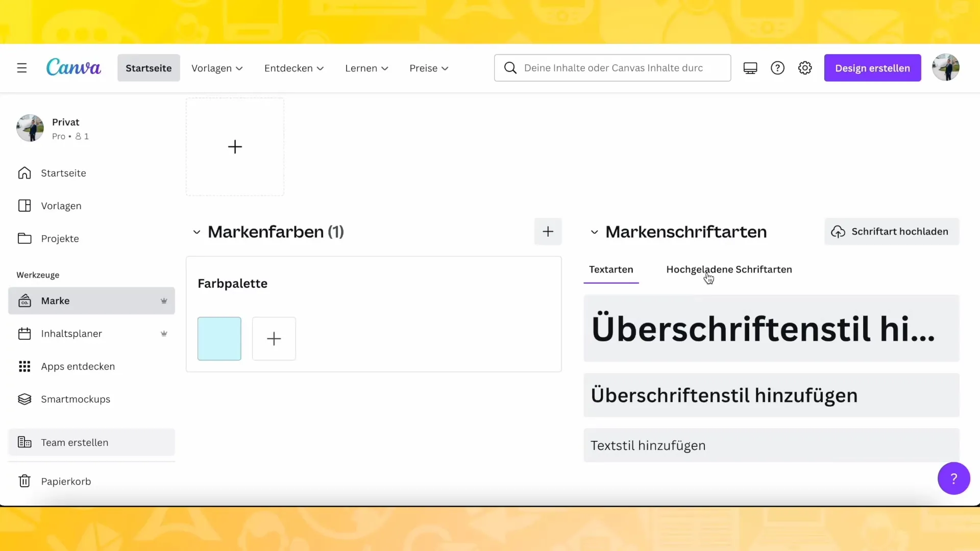The width and height of the screenshot is (980, 551).
Task: Open Papierkorb in the sidebar
Action: pos(91,481)
